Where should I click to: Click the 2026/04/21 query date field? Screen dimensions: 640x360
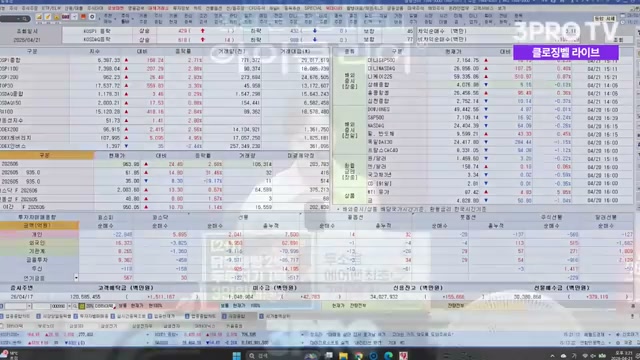click(26, 40)
